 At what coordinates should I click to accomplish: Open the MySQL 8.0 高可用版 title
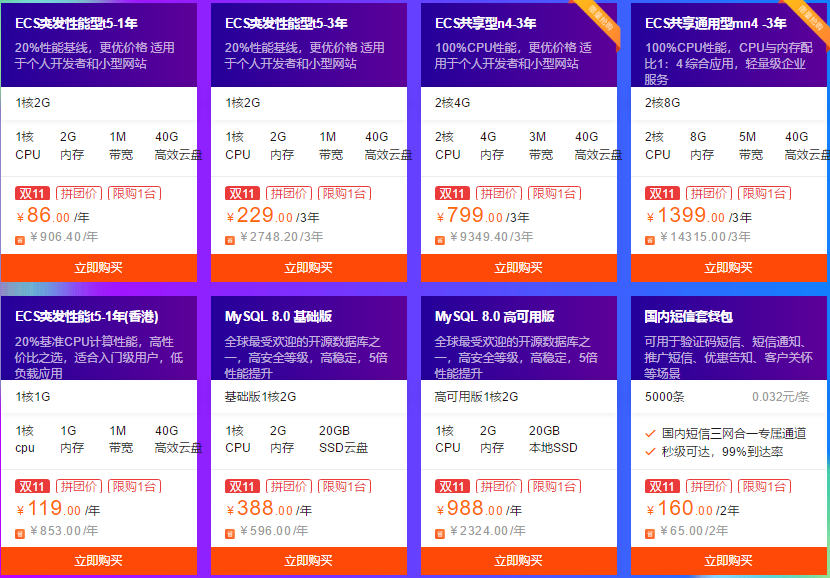coord(494,317)
